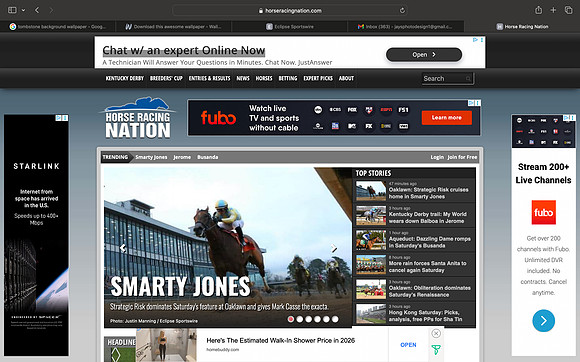Open trending topic Smarty Jones
580x362 pixels.
[151, 157]
